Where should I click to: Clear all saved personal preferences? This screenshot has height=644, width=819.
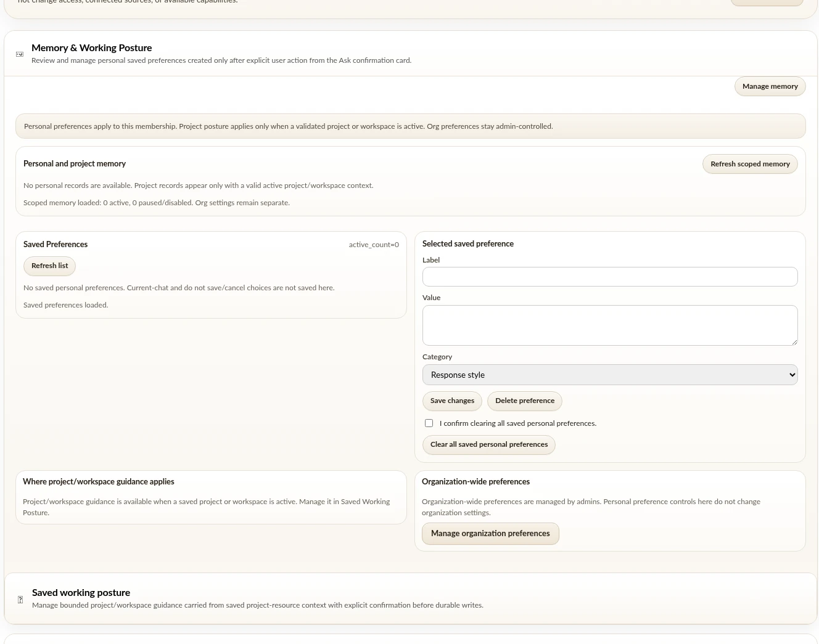pos(489,445)
